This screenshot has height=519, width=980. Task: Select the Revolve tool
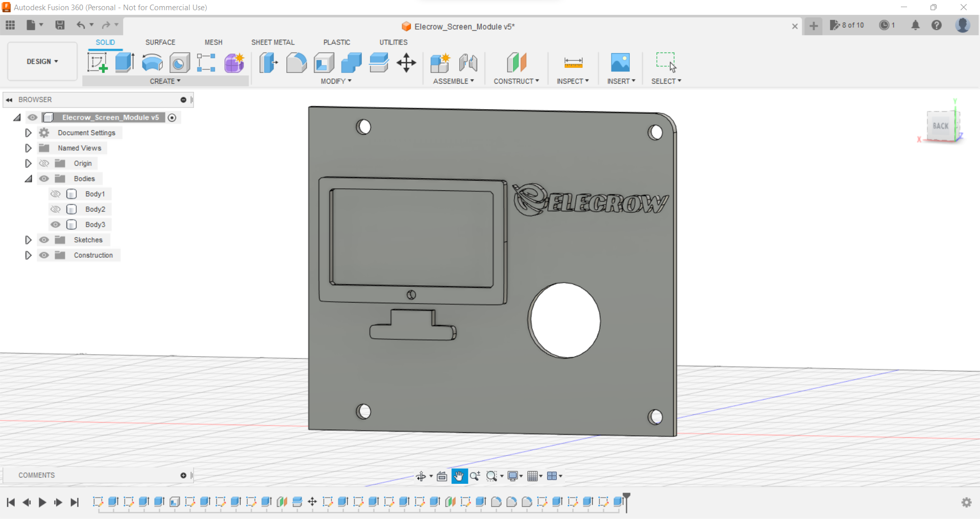pyautogui.click(x=152, y=63)
